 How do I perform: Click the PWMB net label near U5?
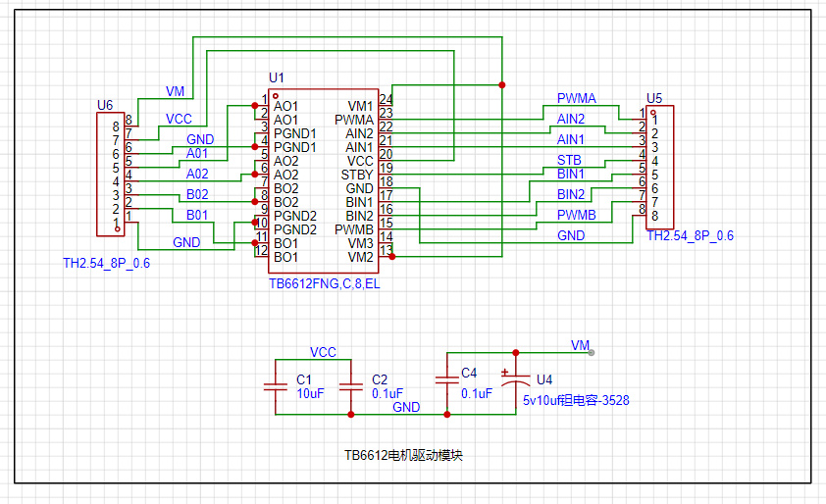tap(576, 215)
